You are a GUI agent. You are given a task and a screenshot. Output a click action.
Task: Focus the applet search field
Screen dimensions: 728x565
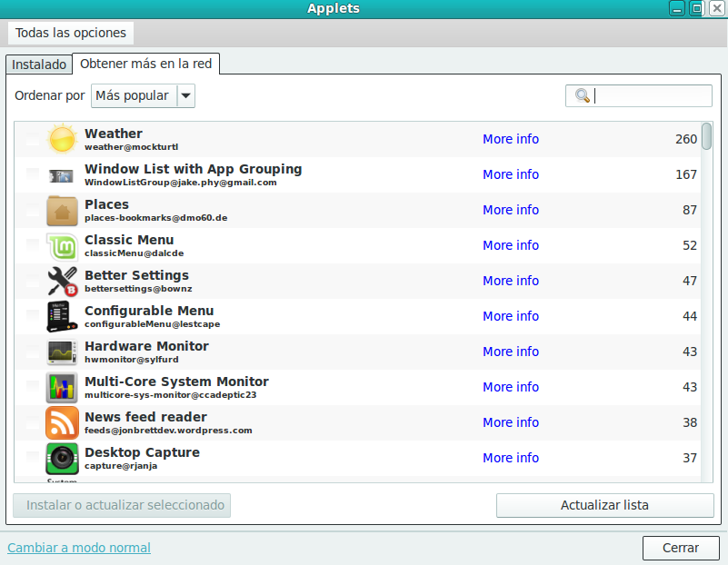point(639,95)
